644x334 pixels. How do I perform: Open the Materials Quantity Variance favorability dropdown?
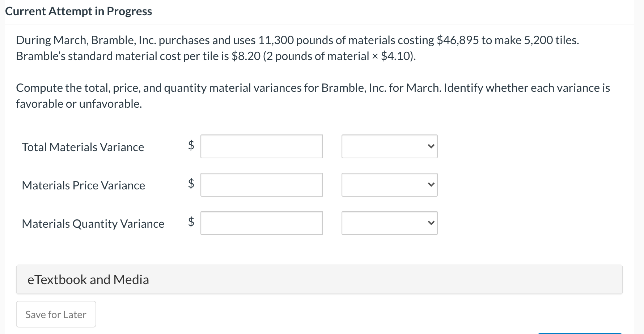point(389,223)
